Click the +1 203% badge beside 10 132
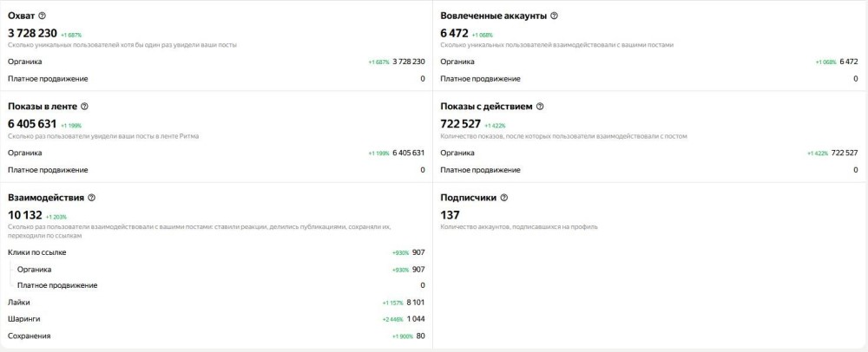Screen dimensions: 868x352 point(56,217)
